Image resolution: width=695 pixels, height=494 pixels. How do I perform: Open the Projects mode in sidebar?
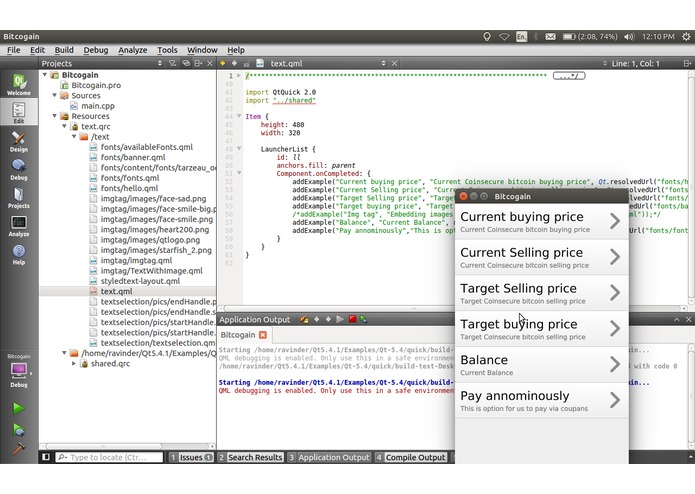click(x=19, y=198)
